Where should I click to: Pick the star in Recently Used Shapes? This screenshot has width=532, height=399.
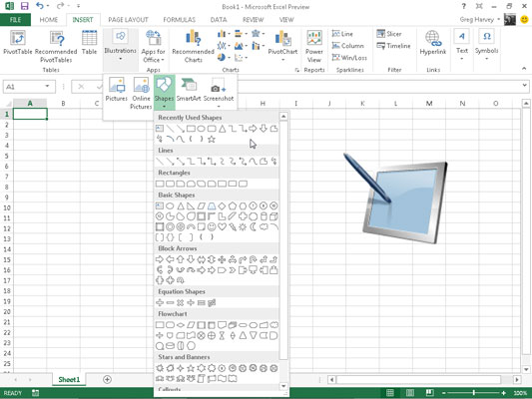coord(212,139)
